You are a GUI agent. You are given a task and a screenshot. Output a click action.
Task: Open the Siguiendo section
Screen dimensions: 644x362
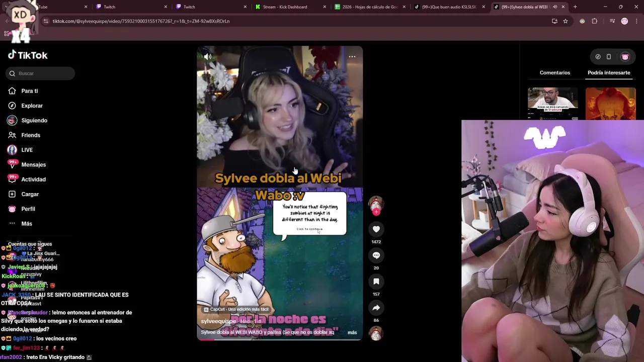(34, 121)
